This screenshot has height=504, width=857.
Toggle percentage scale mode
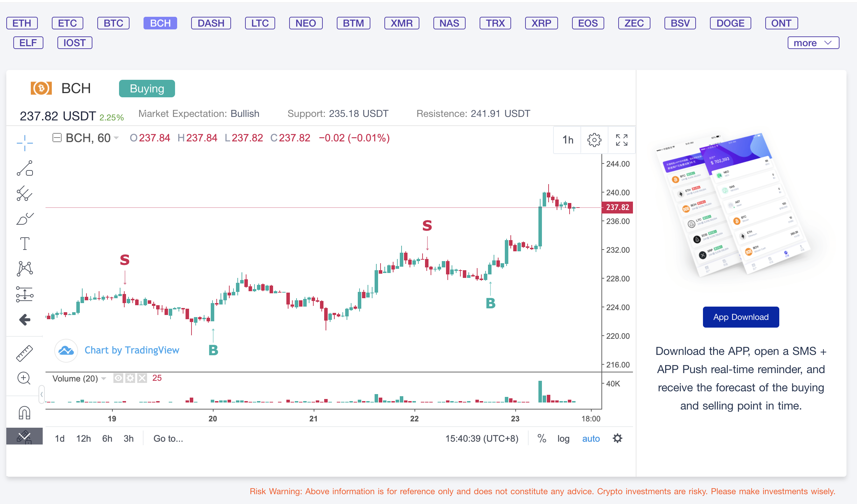(x=542, y=438)
